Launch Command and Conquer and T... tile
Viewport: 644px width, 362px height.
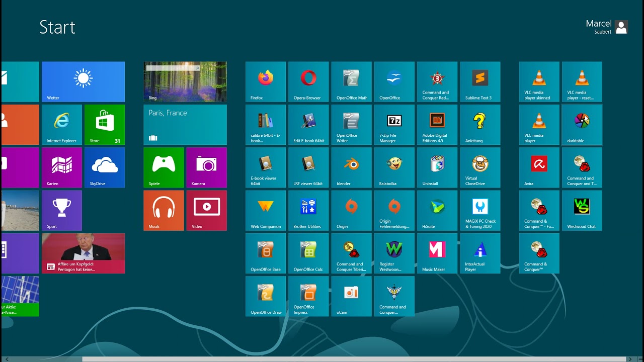(582, 167)
